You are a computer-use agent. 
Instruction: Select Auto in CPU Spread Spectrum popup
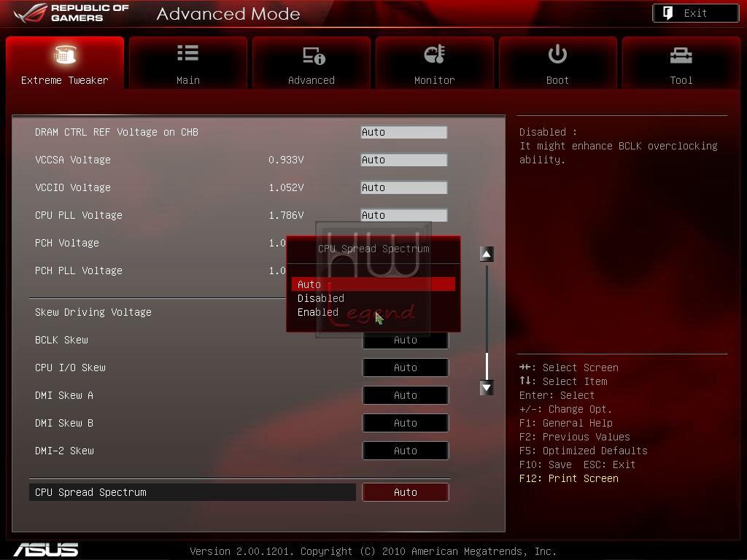[x=373, y=284]
